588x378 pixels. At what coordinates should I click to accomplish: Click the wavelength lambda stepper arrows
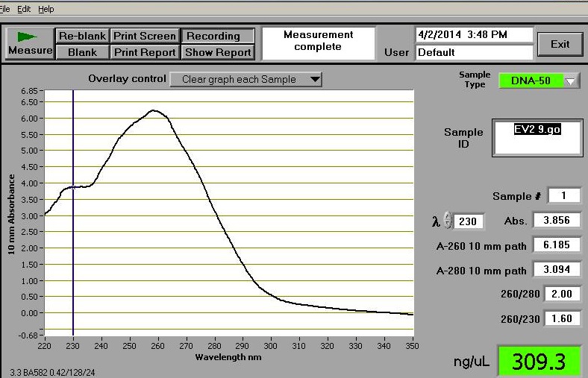(x=447, y=221)
